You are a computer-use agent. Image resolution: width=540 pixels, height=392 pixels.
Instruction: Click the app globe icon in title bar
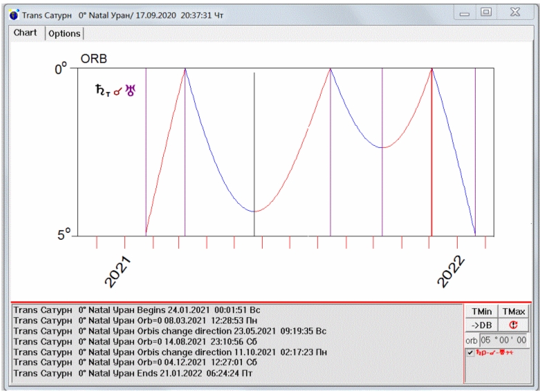pos(13,15)
